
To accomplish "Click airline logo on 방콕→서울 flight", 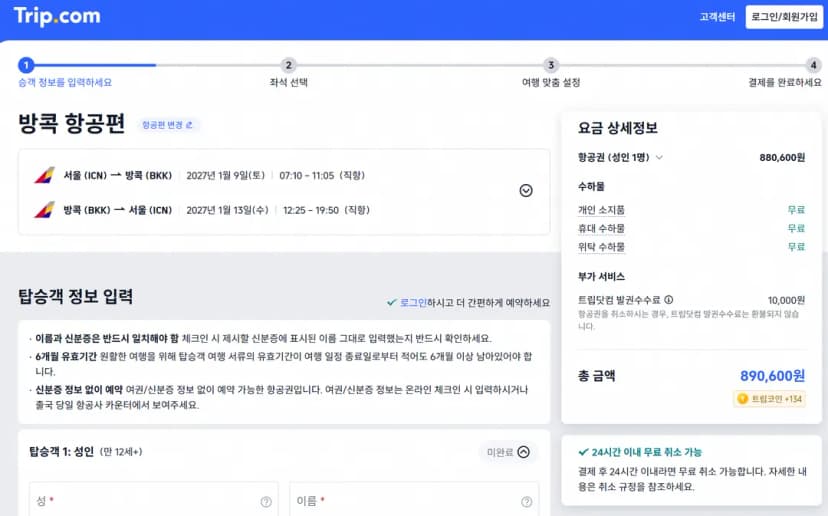I will [x=44, y=210].
